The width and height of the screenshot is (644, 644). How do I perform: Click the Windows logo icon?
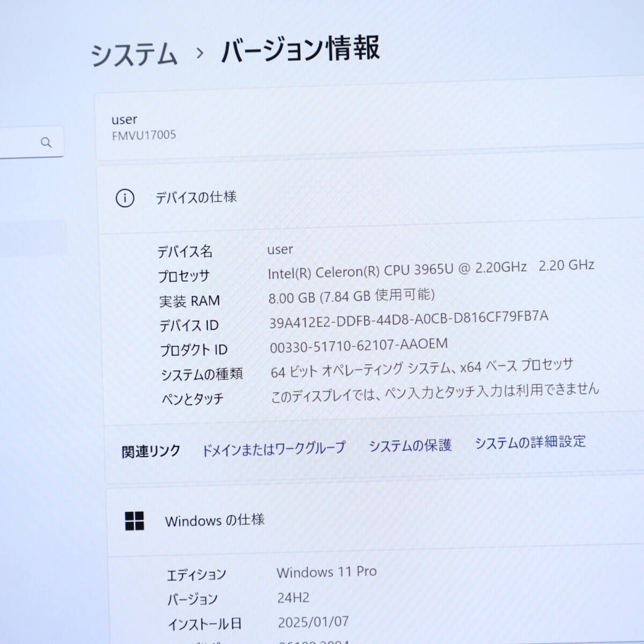134,521
